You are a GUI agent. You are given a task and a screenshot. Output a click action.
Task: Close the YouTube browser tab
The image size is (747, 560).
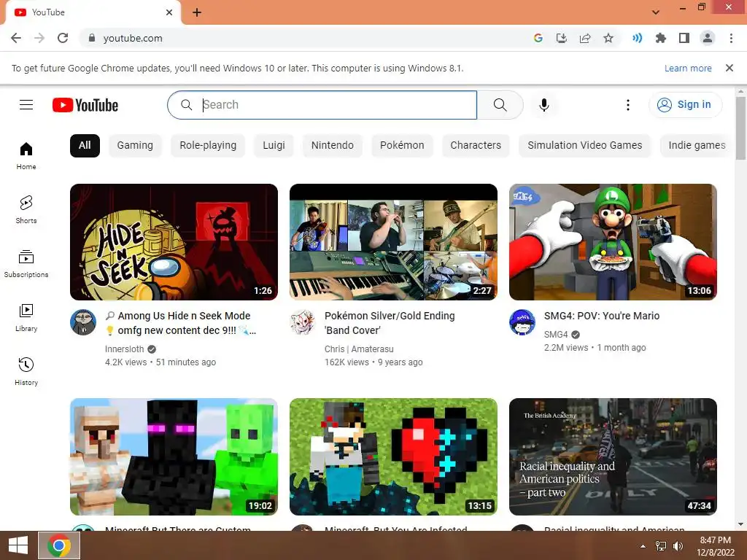pos(169,12)
